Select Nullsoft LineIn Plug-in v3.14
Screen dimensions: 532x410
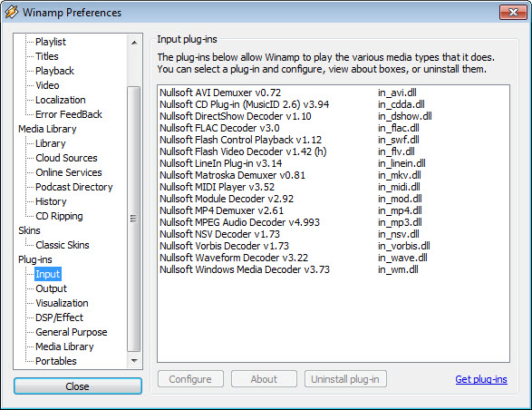click(220, 163)
